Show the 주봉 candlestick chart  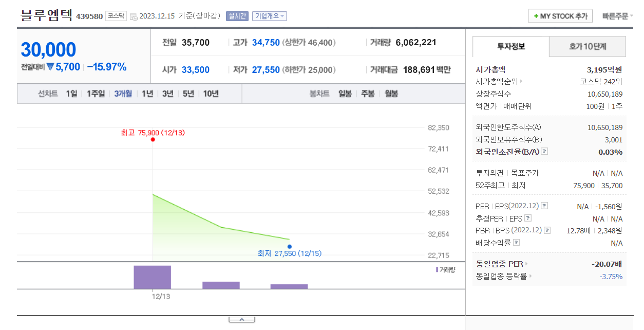point(368,94)
